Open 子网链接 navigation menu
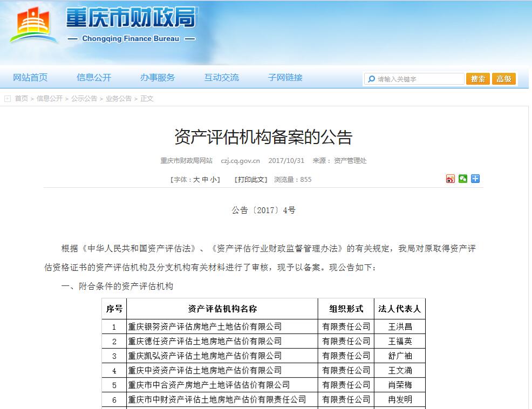The image size is (532, 409). (x=285, y=78)
